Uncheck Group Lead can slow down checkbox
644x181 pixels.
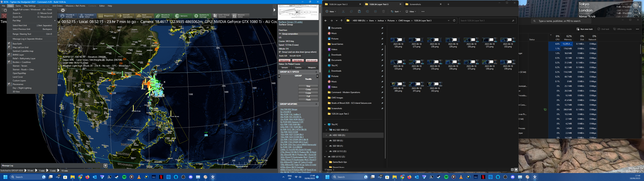[x=280, y=52]
